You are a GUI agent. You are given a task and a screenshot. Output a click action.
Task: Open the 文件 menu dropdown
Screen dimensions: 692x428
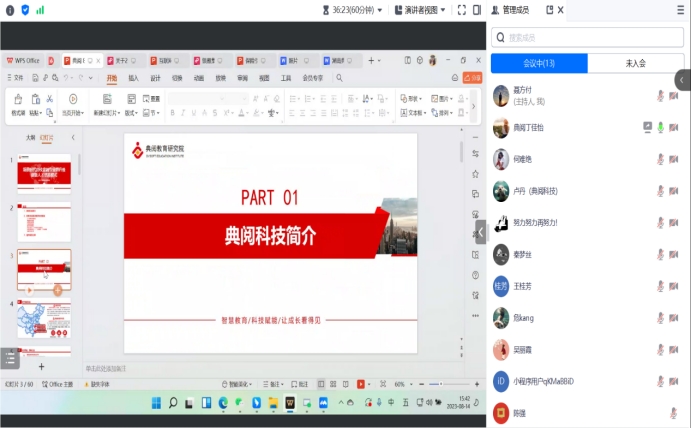17,77
